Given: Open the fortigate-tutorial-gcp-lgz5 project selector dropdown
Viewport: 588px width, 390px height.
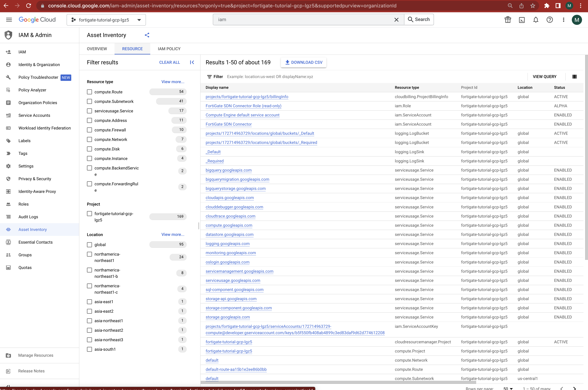Looking at the screenshot, I should click(106, 20).
